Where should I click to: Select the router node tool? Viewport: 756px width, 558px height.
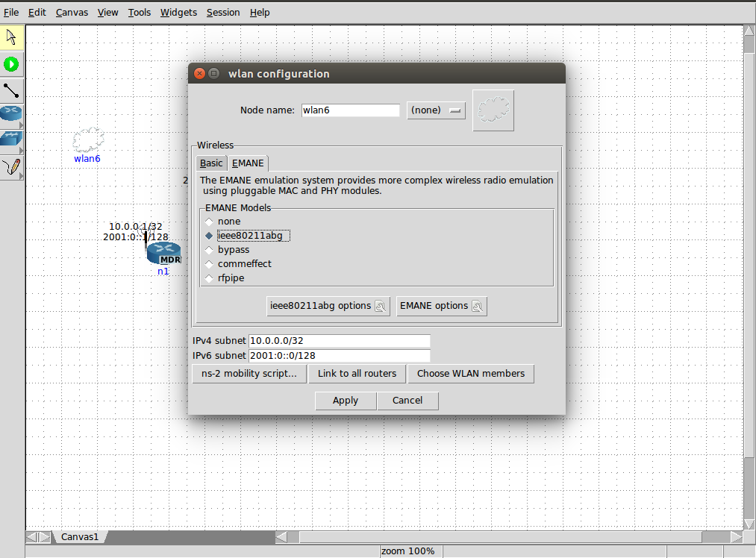tap(10, 114)
